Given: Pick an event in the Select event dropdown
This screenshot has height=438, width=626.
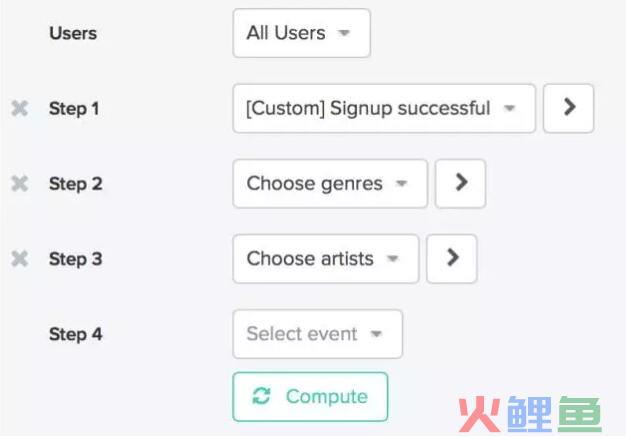Looking at the screenshot, I should (x=318, y=334).
